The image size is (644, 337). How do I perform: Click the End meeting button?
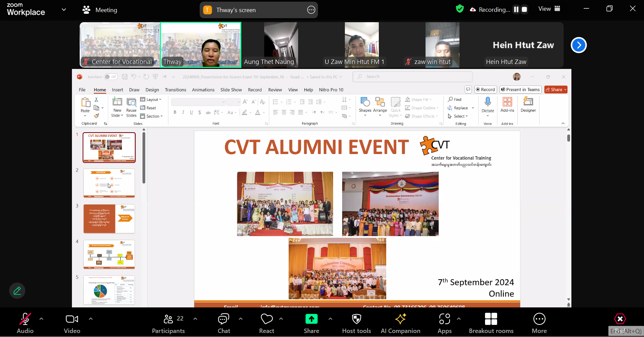pos(620,319)
